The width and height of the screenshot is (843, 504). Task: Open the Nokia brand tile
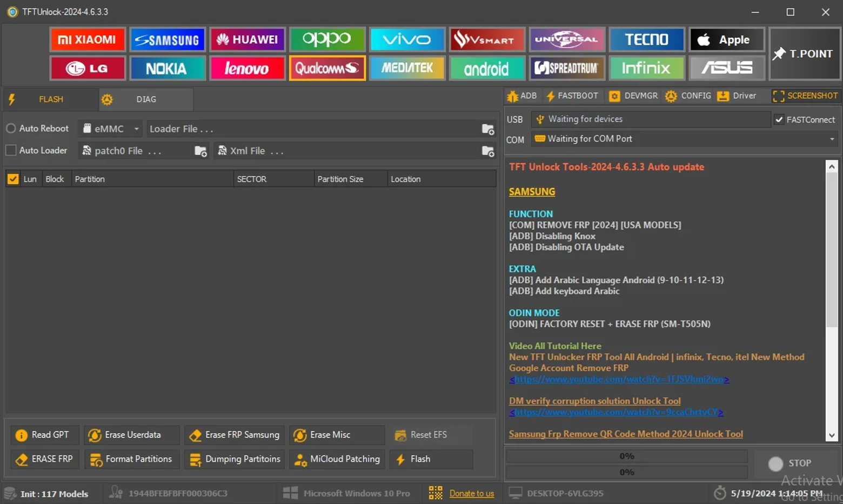point(167,68)
